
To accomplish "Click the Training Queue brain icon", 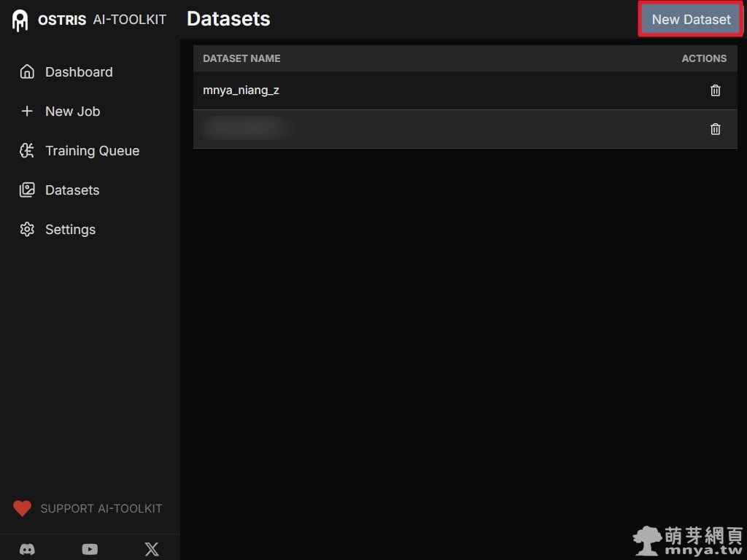I will 27,150.
